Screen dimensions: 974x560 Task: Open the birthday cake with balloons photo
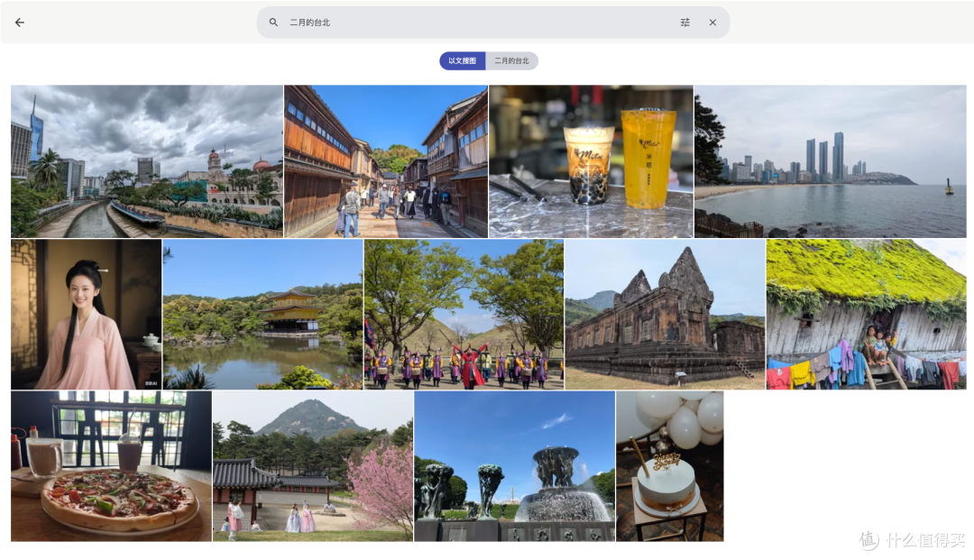click(669, 465)
